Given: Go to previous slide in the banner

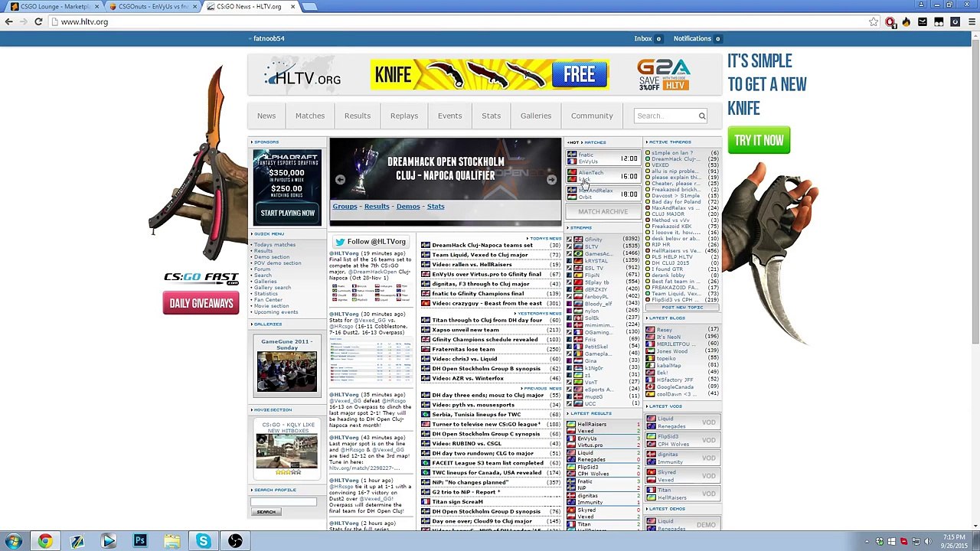Looking at the screenshot, I should point(340,180).
